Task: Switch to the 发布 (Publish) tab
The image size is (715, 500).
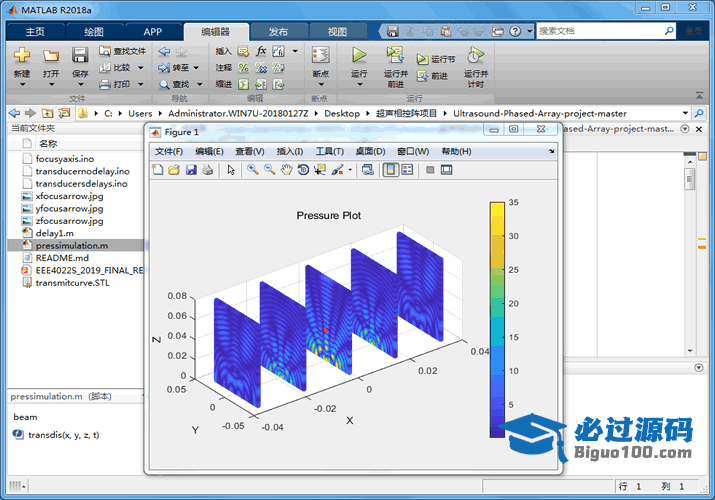Action: click(278, 31)
